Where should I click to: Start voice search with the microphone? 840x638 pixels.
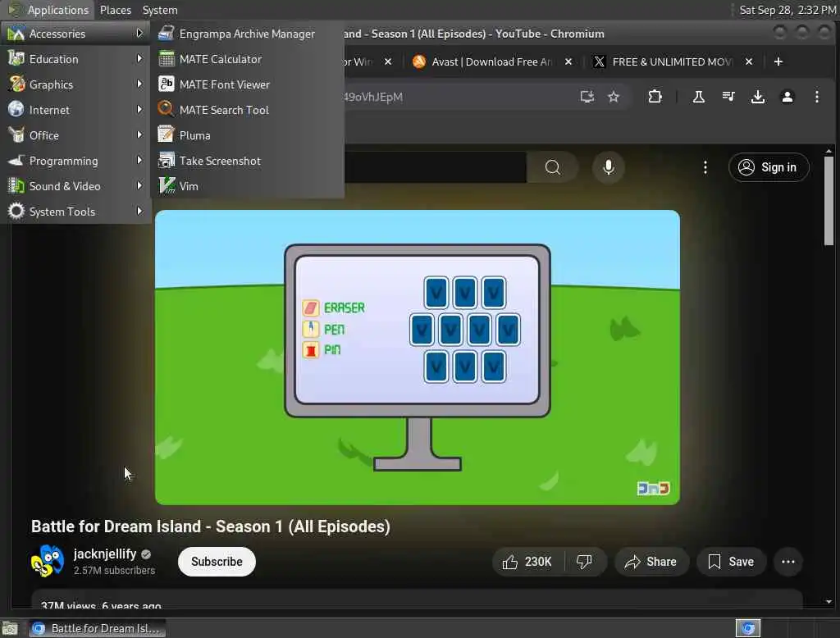tap(608, 167)
